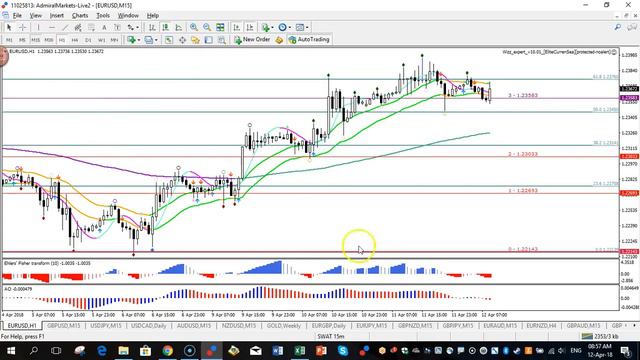Click the New Order button
The image size is (640, 360).
tap(252, 40)
